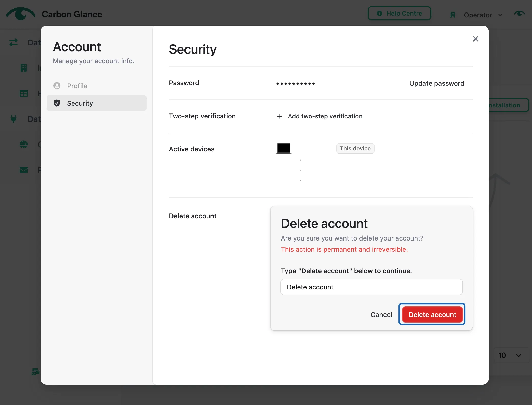Click the password dots field

click(x=296, y=84)
